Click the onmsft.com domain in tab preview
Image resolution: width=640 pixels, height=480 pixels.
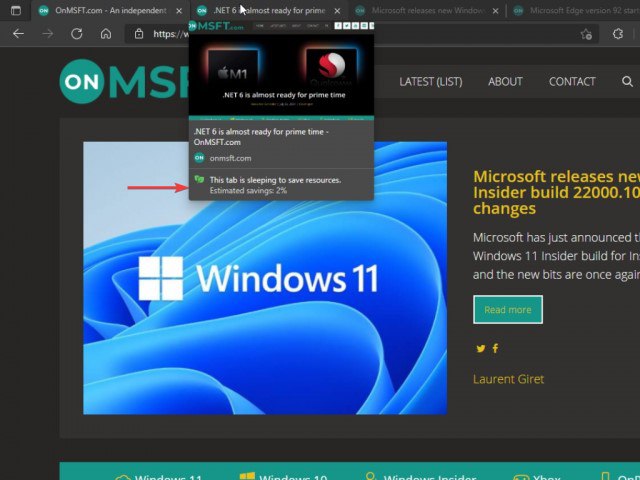[x=230, y=158]
